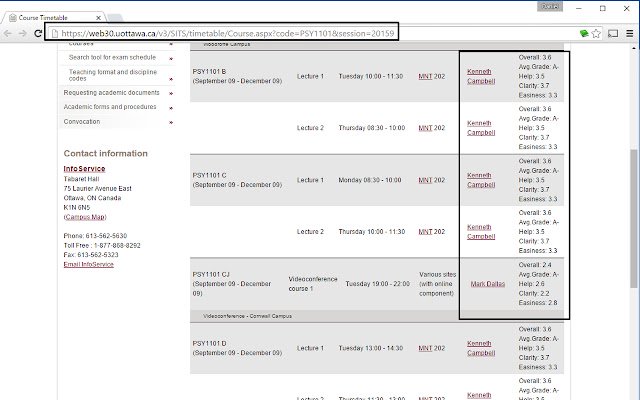Open Academic forms and procedures item

(110, 107)
